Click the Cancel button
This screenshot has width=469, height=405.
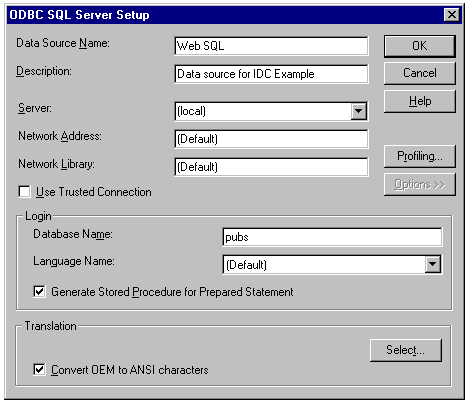coord(420,73)
